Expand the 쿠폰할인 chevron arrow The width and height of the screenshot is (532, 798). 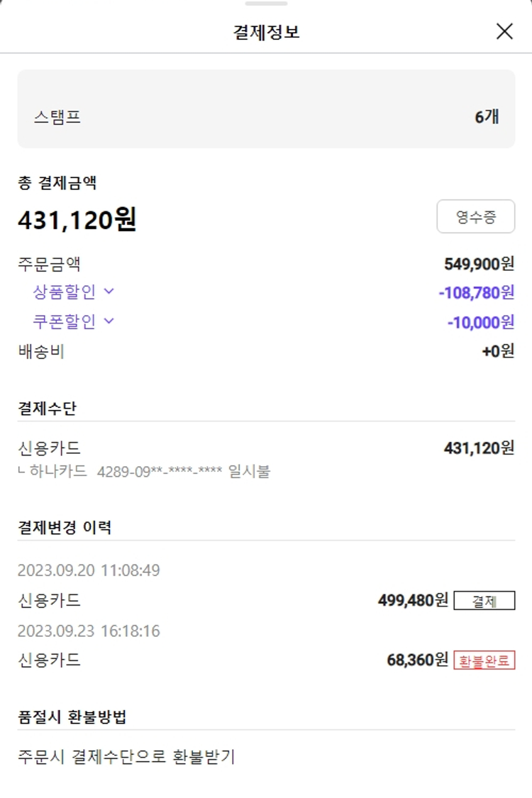click(x=109, y=321)
